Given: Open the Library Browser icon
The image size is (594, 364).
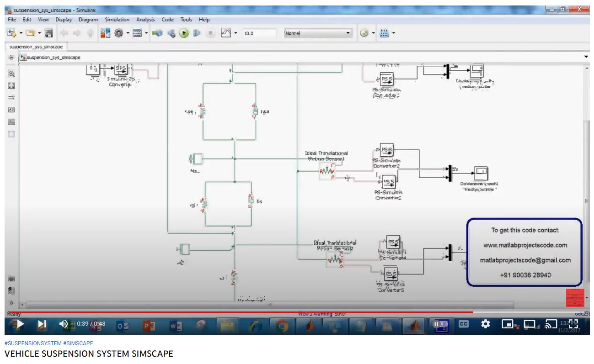Looking at the screenshot, I should [105, 33].
